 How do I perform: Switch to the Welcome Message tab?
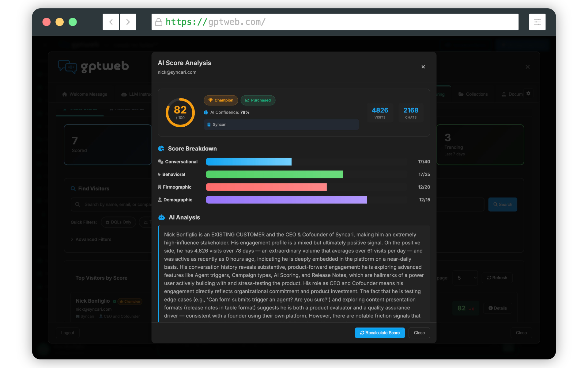click(x=85, y=94)
